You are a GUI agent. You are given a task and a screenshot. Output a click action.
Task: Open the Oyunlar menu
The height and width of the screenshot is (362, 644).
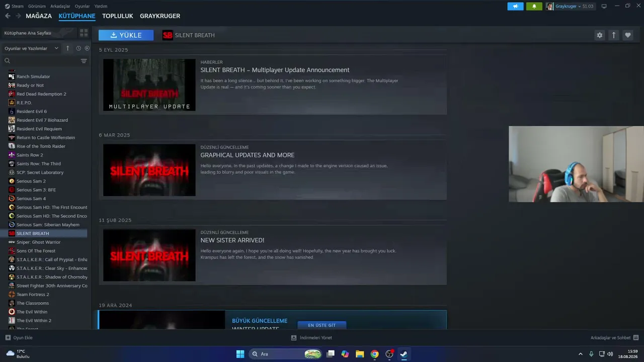pos(82,6)
